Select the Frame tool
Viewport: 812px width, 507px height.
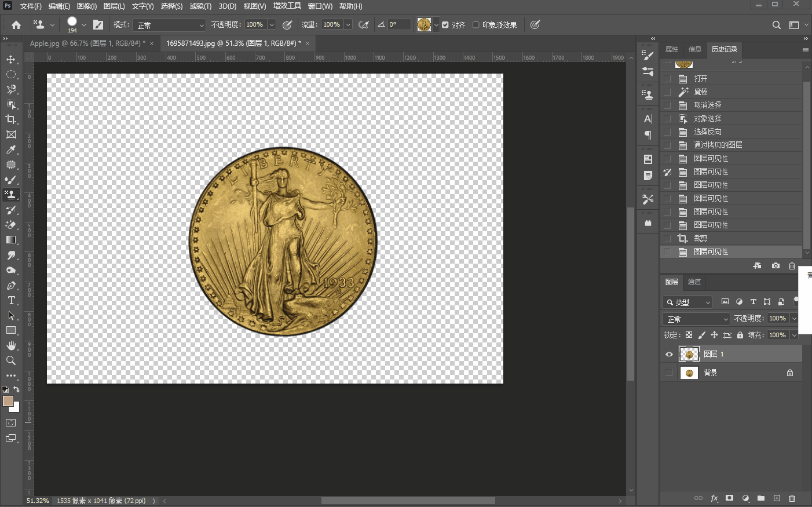pos(11,134)
